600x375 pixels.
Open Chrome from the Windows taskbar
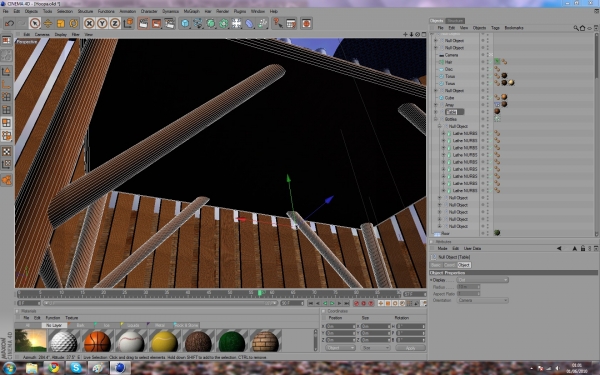pyautogui.click(x=54, y=368)
